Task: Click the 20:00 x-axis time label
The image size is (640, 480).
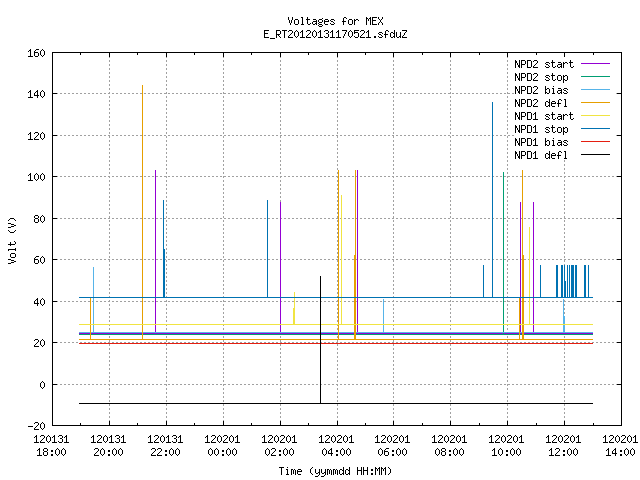Action: click(x=108, y=452)
